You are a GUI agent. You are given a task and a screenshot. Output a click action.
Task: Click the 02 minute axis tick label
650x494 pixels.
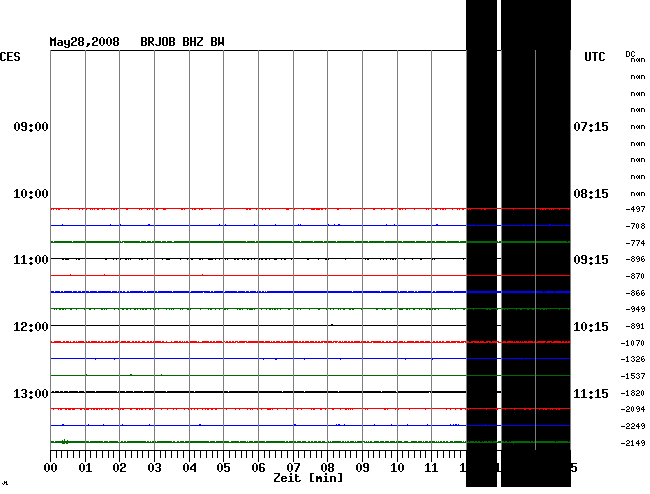coord(119,468)
